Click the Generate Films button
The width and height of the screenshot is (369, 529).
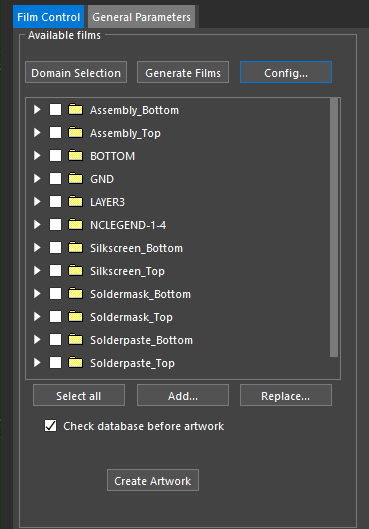tap(183, 72)
